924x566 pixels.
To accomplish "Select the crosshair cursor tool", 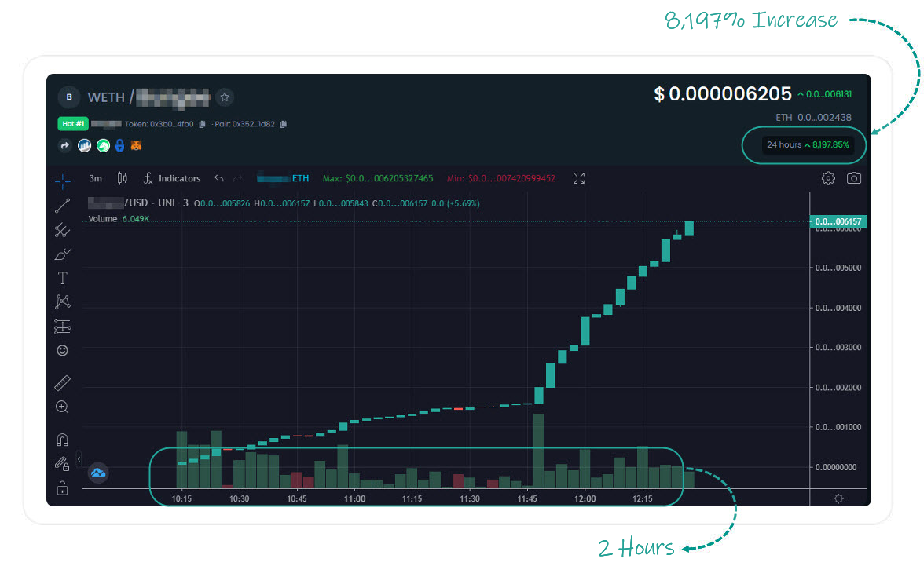I will coord(62,182).
